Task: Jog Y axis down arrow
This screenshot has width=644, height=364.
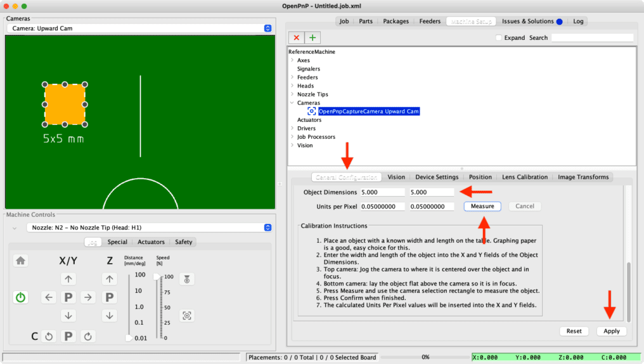Action: 68,316
